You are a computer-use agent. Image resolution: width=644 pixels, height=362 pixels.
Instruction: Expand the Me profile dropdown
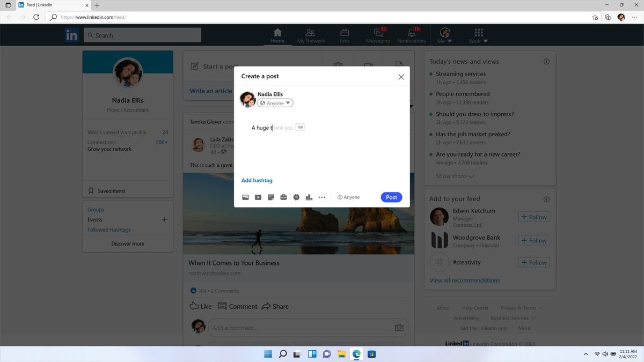(445, 34)
